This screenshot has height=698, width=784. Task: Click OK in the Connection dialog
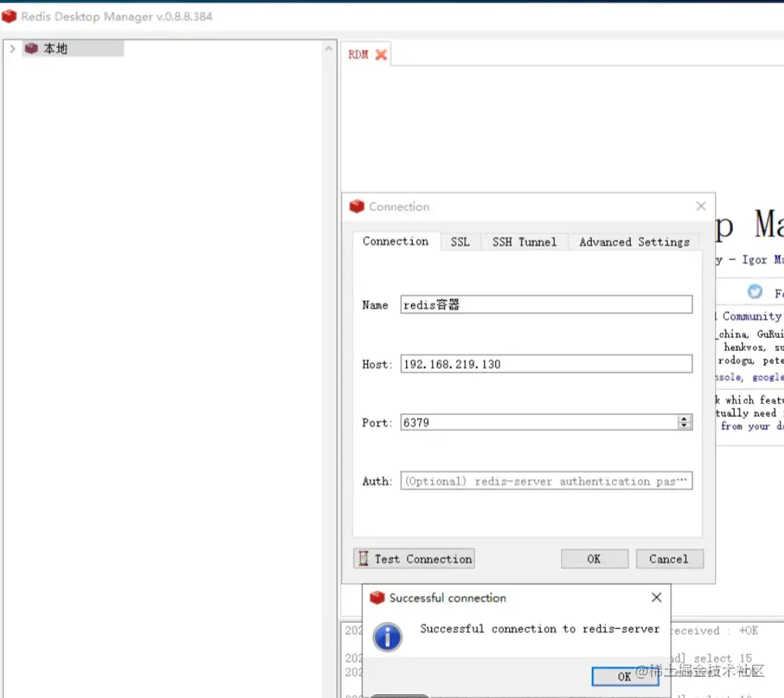594,559
